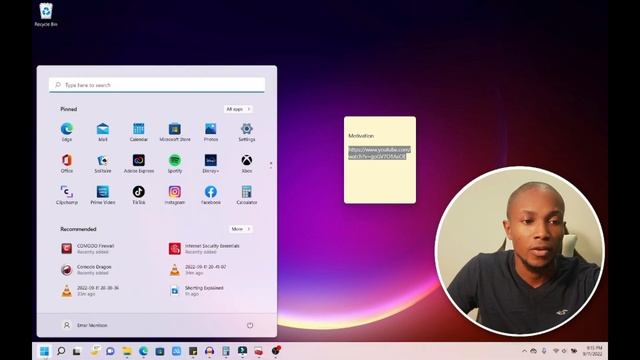Click the YouTube link in sticky note
This screenshot has width=640, height=360.
pyautogui.click(x=379, y=153)
